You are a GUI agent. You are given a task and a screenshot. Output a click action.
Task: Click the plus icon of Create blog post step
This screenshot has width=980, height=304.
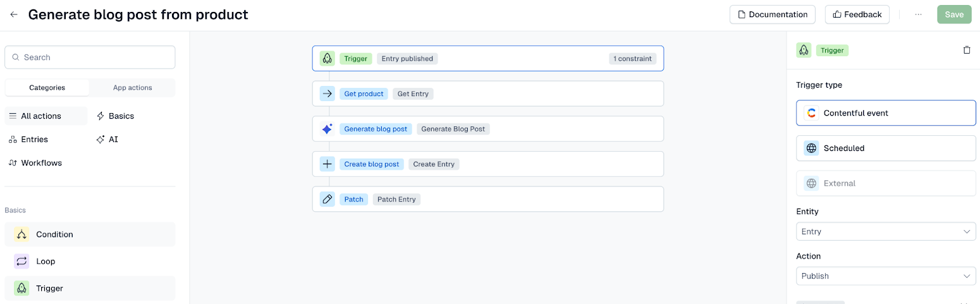coord(327,164)
